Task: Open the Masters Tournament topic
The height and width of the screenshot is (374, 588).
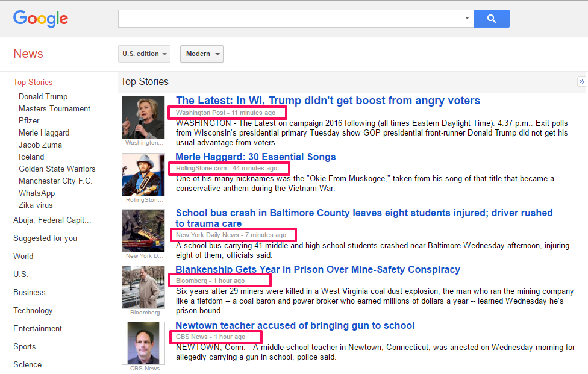Action: coord(54,108)
